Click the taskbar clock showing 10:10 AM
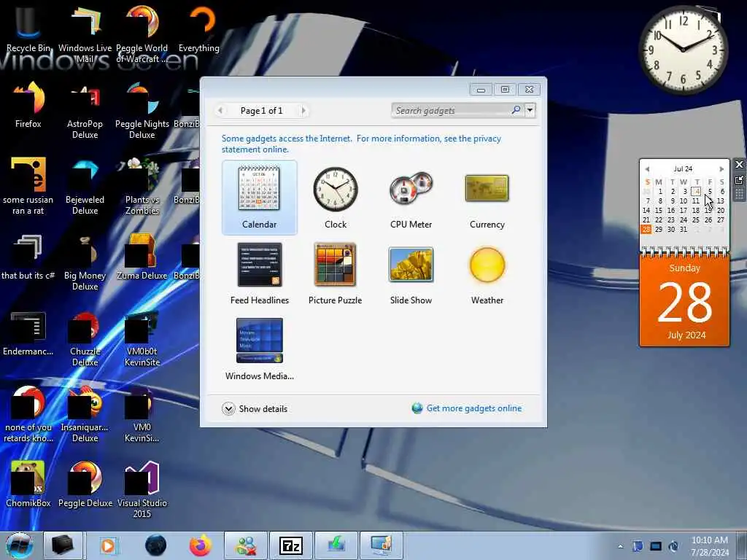Viewport: 747px width, 560px height. point(709,545)
